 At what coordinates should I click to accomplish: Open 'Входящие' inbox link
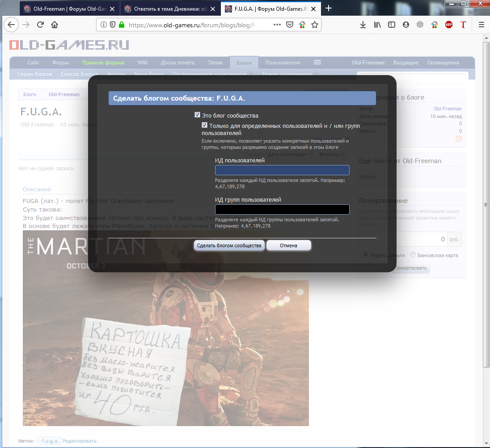[406, 63]
